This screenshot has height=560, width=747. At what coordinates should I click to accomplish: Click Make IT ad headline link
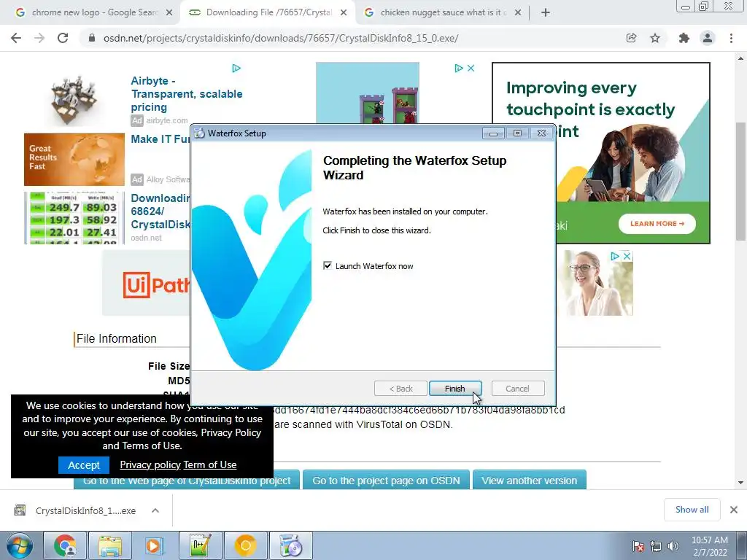160,139
